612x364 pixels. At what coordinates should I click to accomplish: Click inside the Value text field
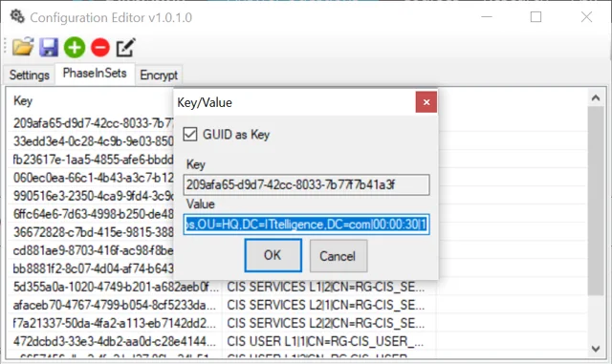306,225
